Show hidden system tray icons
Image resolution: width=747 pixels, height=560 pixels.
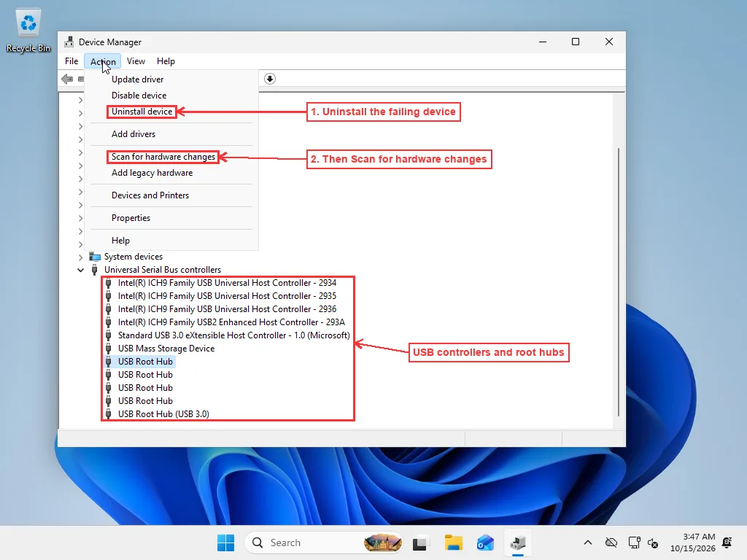click(588, 542)
